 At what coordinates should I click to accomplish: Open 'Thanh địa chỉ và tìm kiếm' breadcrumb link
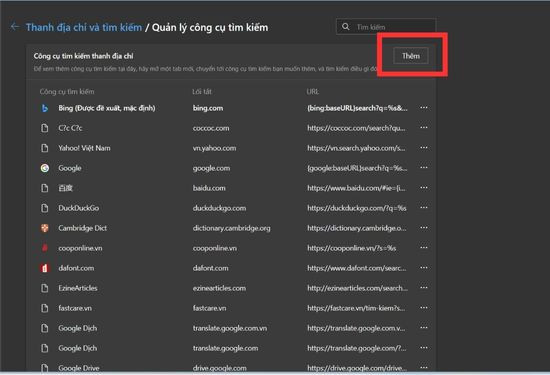pyautogui.click(x=84, y=27)
